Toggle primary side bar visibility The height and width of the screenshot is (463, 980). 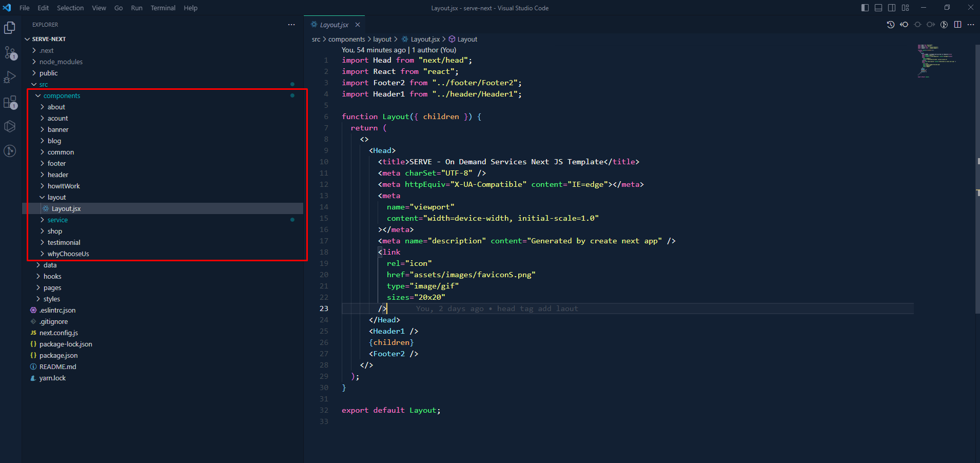pos(865,8)
